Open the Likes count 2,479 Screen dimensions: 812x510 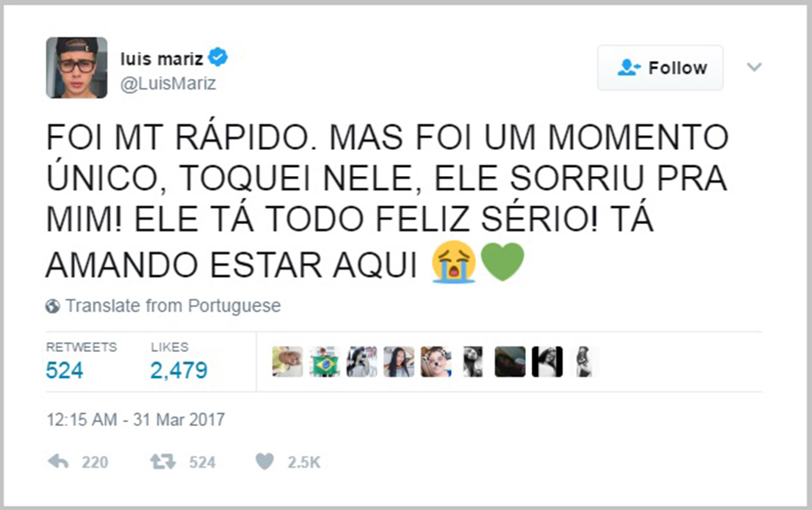pos(179,371)
